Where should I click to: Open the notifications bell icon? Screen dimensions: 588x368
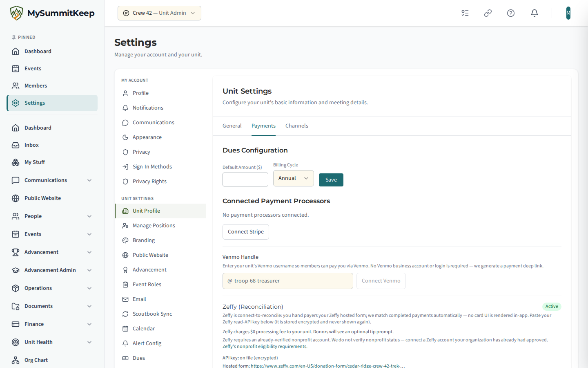(535, 13)
